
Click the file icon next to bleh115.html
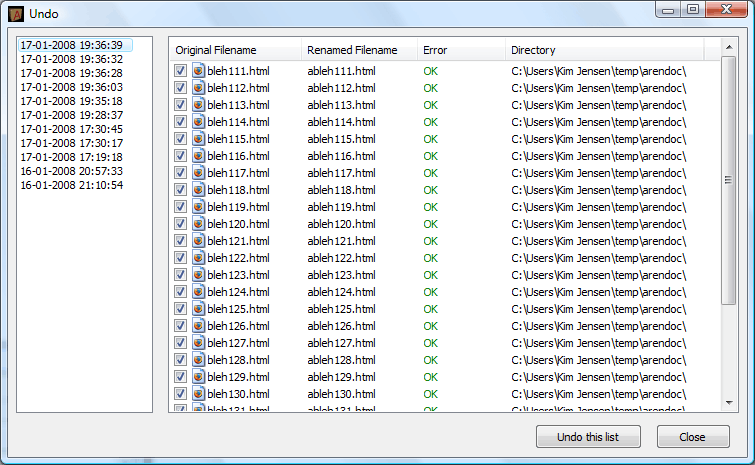point(198,139)
